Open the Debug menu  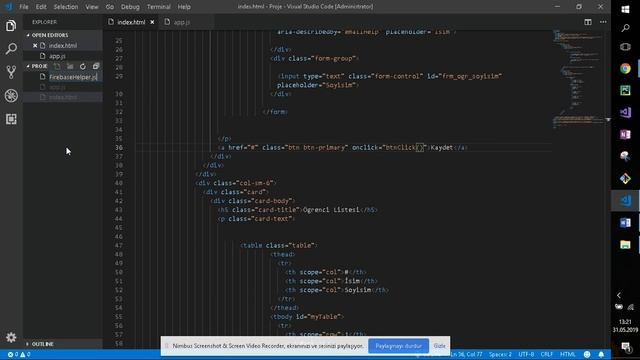tap(130, 7)
